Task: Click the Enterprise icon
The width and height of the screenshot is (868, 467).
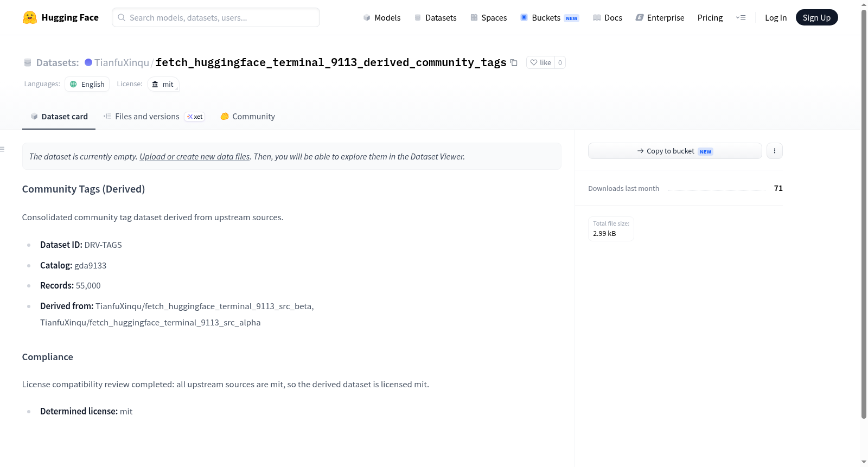Action: coord(640,18)
